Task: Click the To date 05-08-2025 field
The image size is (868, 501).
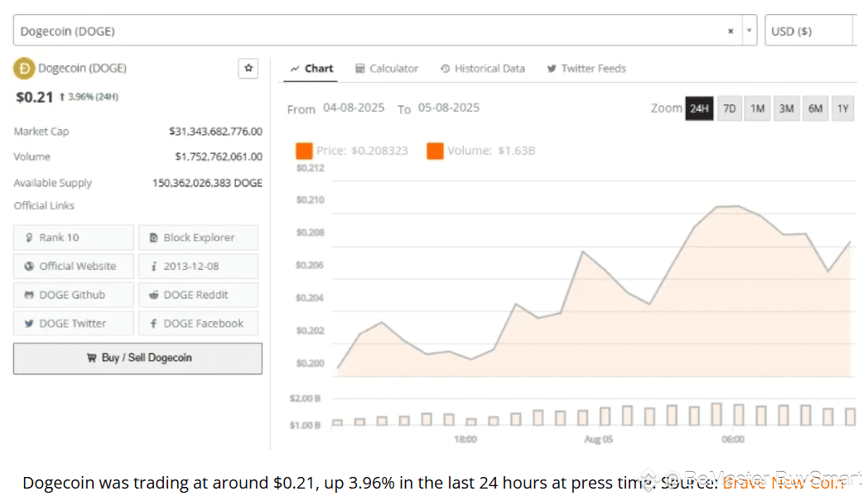Action: 448,108
